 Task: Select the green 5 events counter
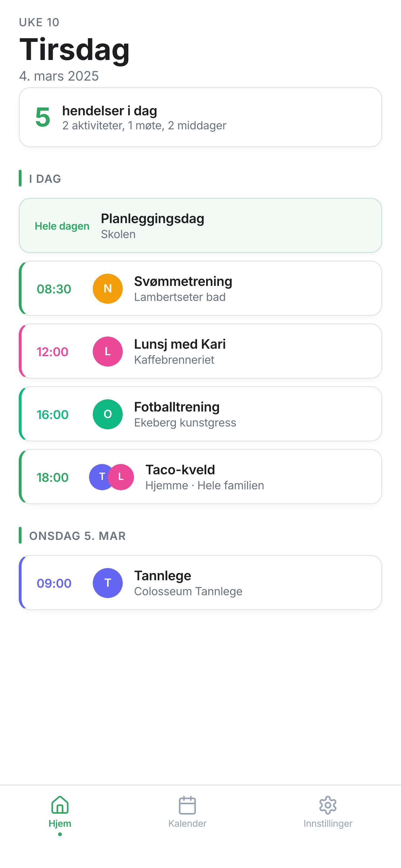tap(42, 117)
